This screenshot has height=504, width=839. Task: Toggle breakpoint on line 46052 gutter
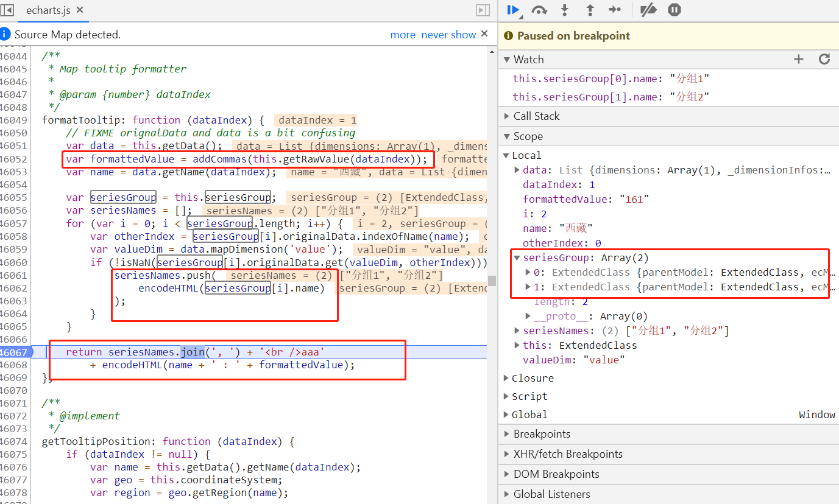[14, 159]
